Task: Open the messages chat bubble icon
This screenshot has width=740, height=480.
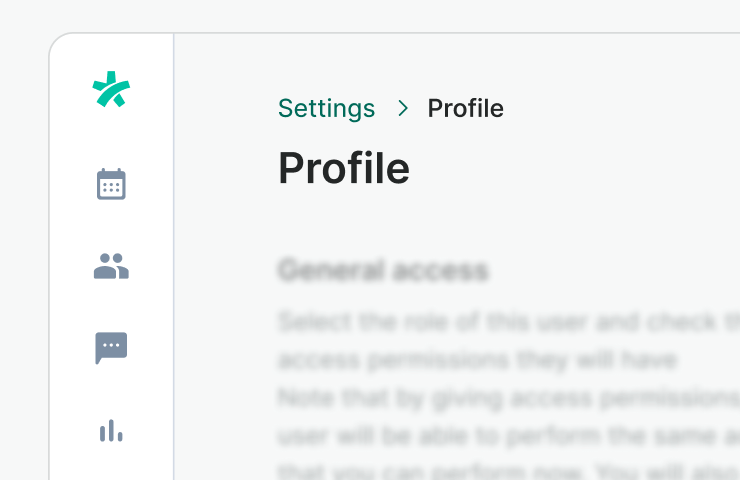Action: 111,348
